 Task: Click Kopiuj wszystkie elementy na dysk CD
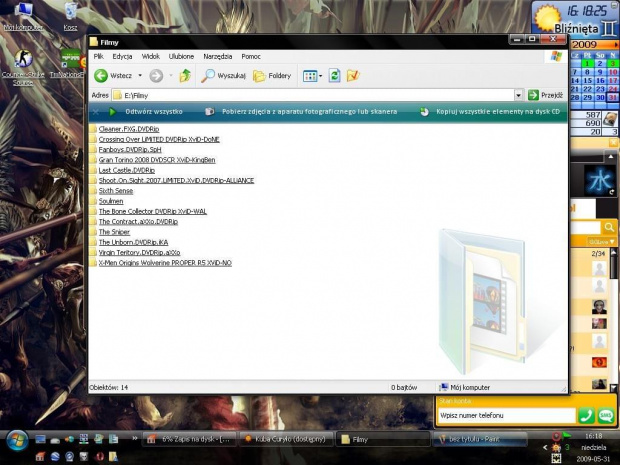pyautogui.click(x=497, y=112)
